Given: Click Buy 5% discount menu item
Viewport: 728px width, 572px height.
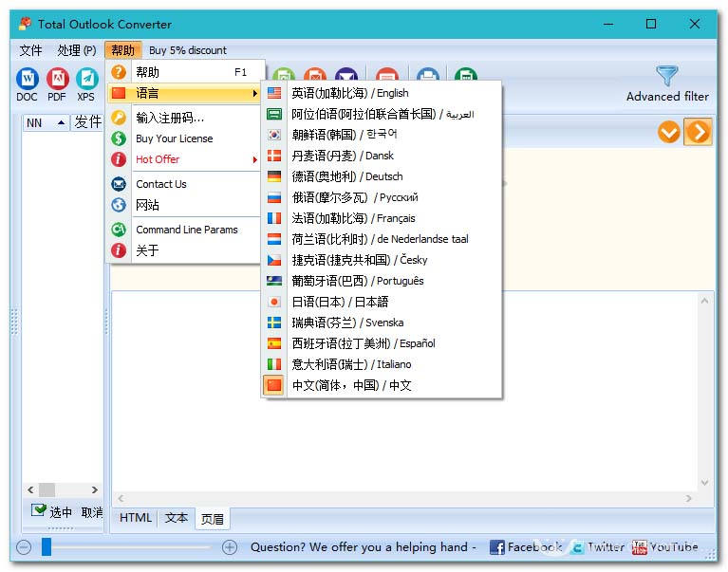Looking at the screenshot, I should point(188,50).
